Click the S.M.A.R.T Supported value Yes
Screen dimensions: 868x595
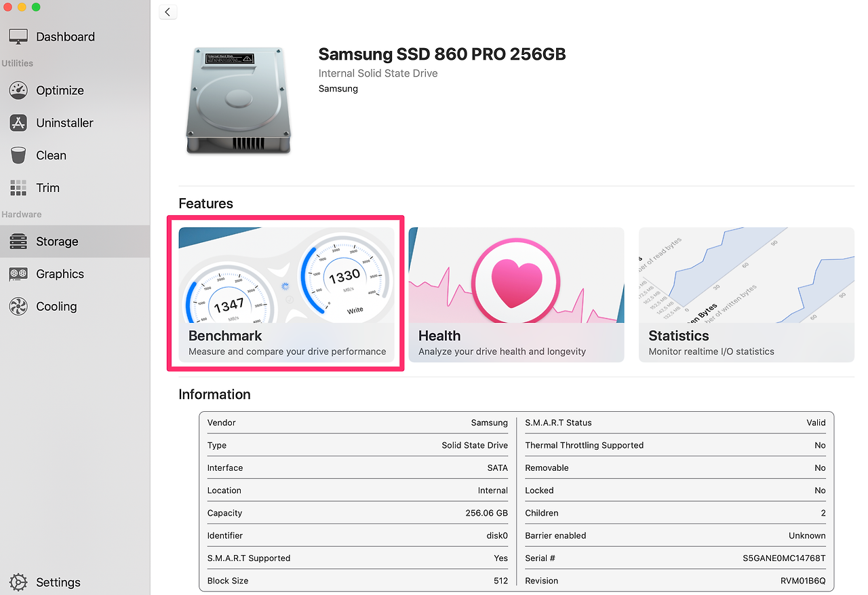(500, 558)
